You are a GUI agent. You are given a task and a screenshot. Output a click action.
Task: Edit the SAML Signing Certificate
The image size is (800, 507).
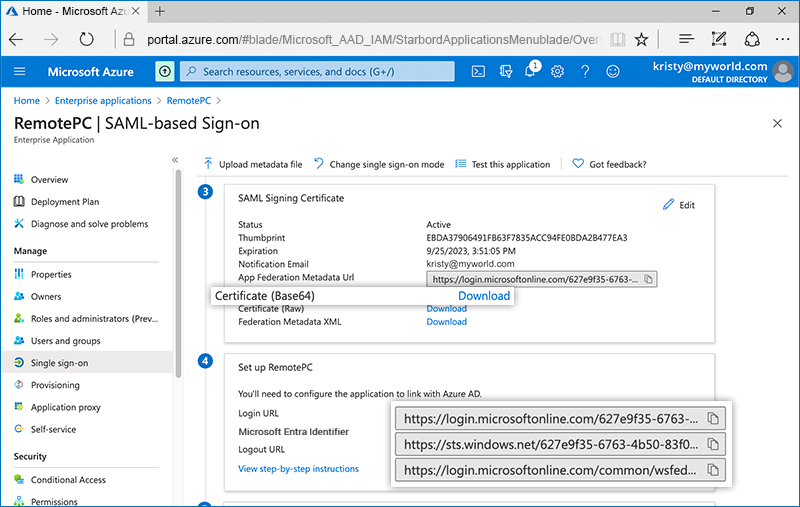click(678, 205)
